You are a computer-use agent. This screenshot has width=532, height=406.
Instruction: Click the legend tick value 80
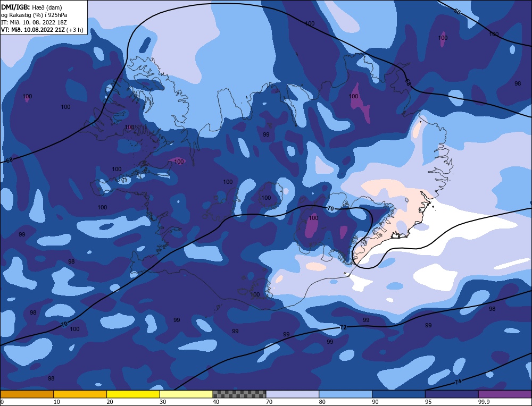(322, 402)
